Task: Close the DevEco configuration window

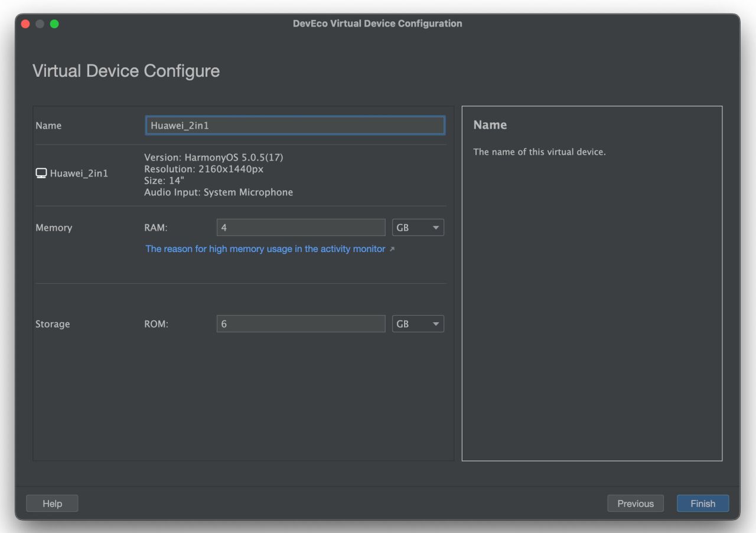Action: click(25, 24)
